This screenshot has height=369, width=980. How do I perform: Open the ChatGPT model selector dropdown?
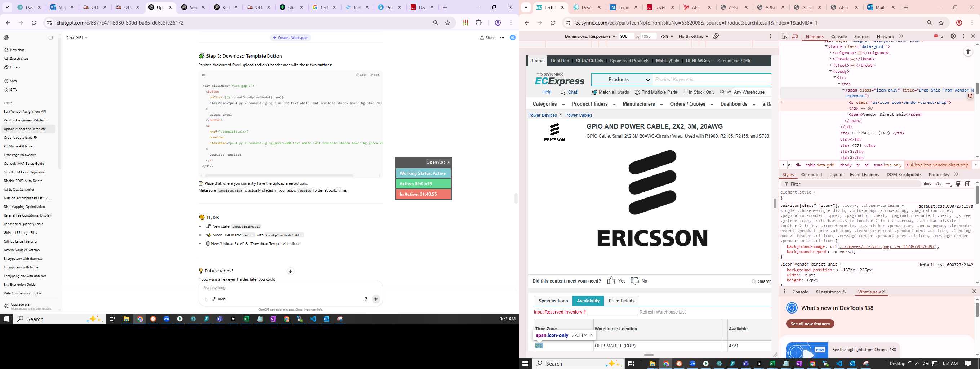pyautogui.click(x=77, y=38)
